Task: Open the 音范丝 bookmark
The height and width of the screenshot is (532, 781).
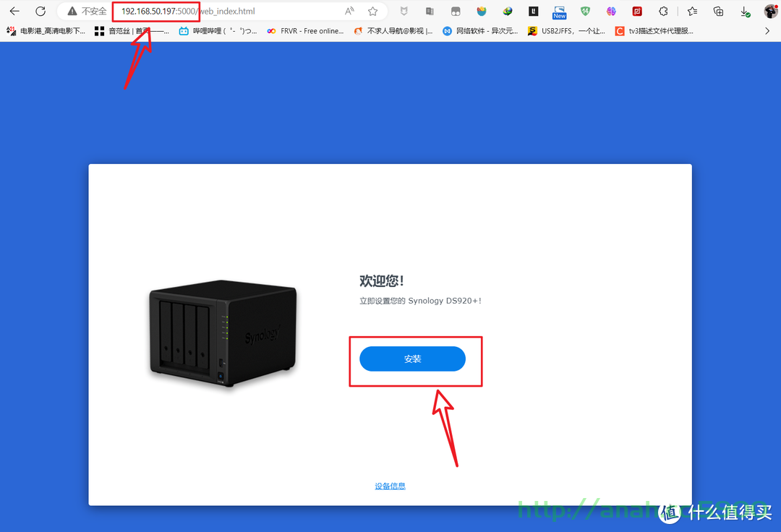Action: [x=132, y=31]
